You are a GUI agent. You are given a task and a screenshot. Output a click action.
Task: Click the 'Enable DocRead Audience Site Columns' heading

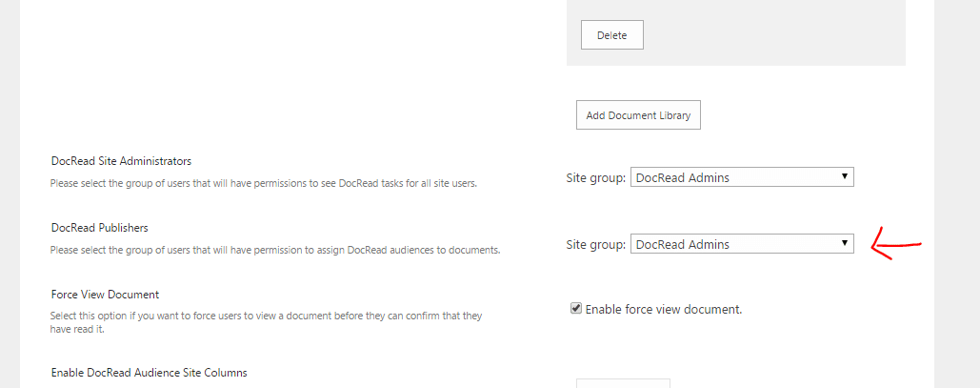tap(149, 373)
